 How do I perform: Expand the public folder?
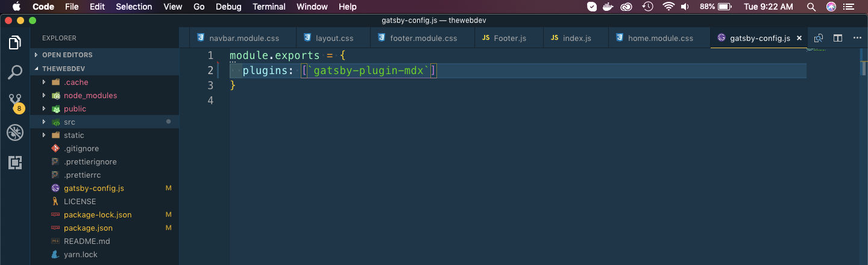click(44, 108)
